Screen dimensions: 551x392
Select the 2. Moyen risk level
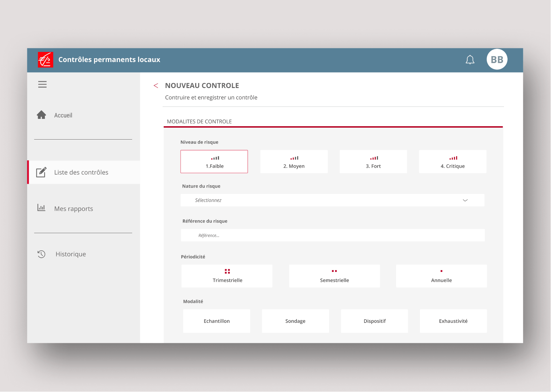click(x=294, y=162)
